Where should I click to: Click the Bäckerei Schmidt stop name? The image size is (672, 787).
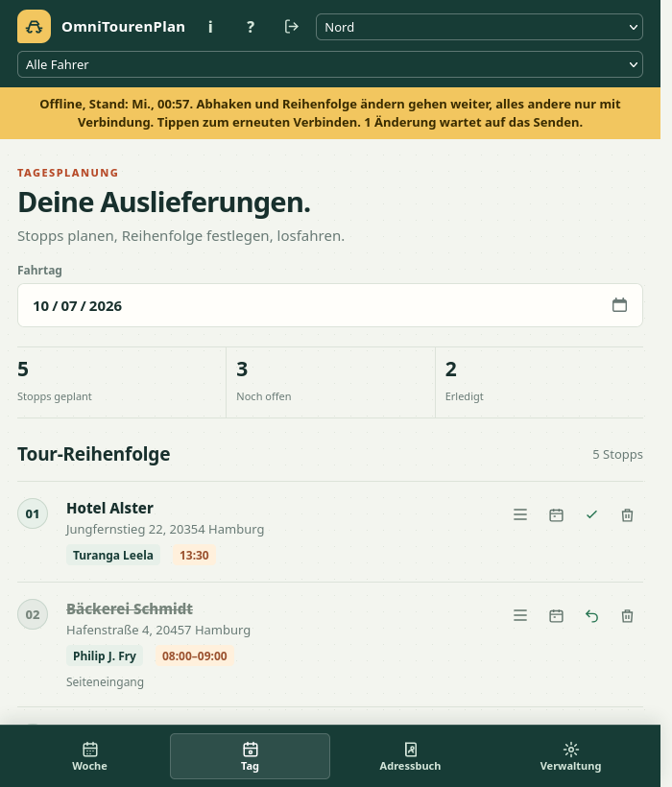[x=130, y=608]
